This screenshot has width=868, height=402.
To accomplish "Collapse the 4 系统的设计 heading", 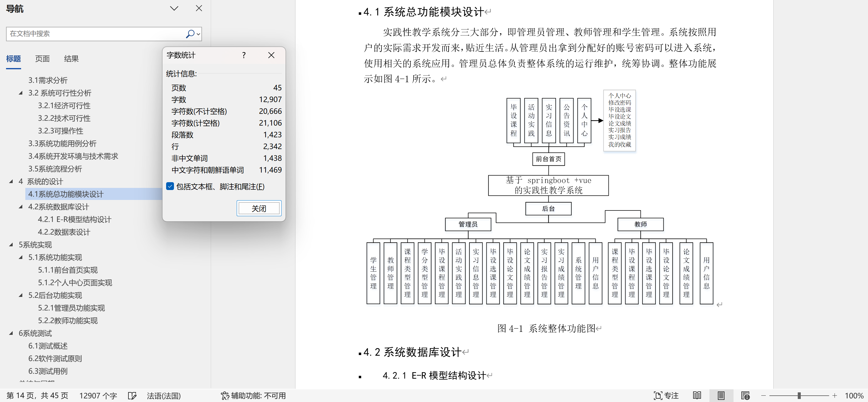I will (x=11, y=182).
